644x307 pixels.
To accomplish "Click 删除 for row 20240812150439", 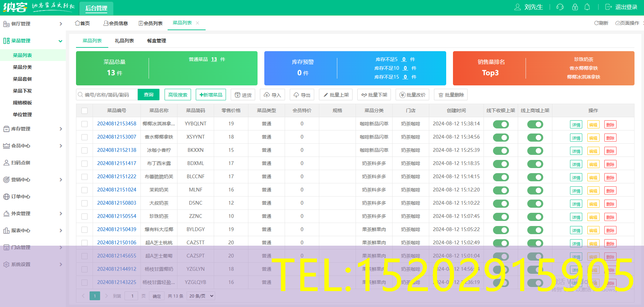I will [x=610, y=230].
